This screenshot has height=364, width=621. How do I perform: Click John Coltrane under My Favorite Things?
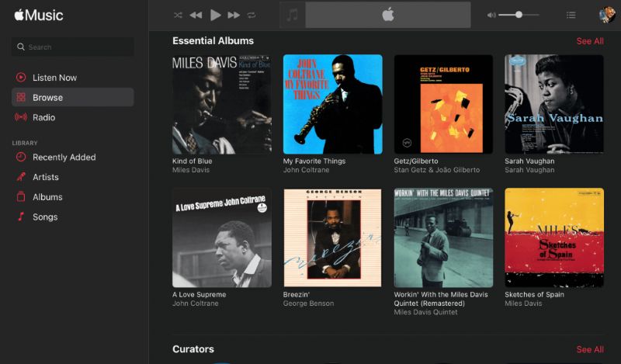pos(306,170)
